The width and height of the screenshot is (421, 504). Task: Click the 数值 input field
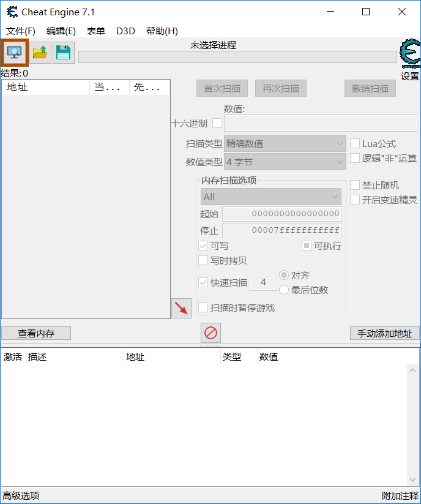(x=321, y=124)
